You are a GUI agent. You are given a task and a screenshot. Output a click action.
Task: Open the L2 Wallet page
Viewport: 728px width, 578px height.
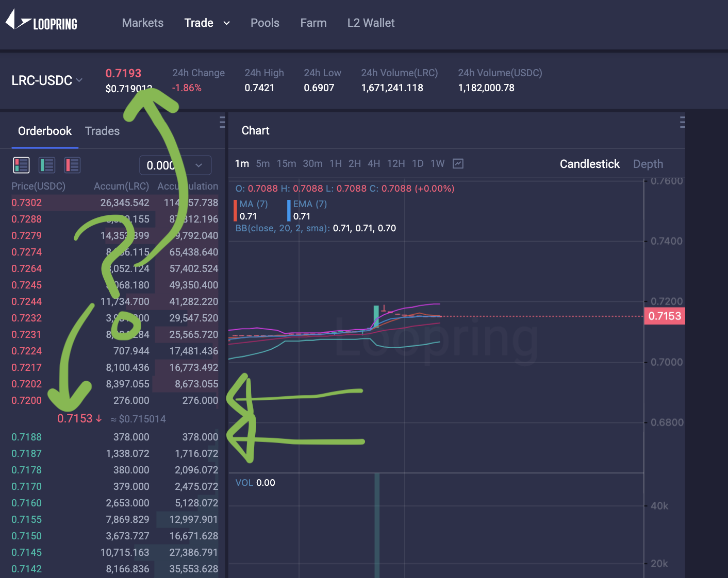click(x=371, y=23)
